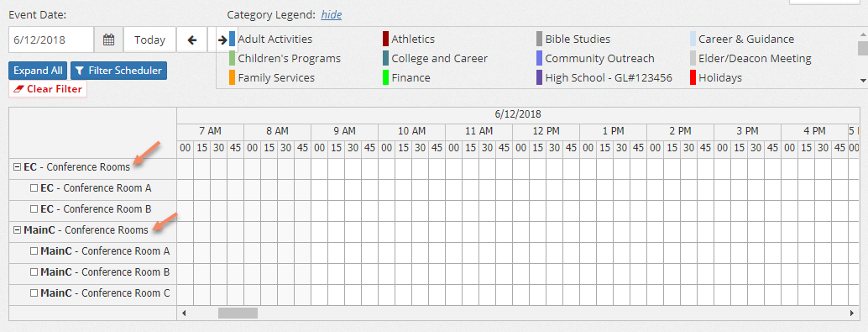Click scheduler horizontal scrollbar right arrow
The width and height of the screenshot is (868, 332).
point(853,314)
